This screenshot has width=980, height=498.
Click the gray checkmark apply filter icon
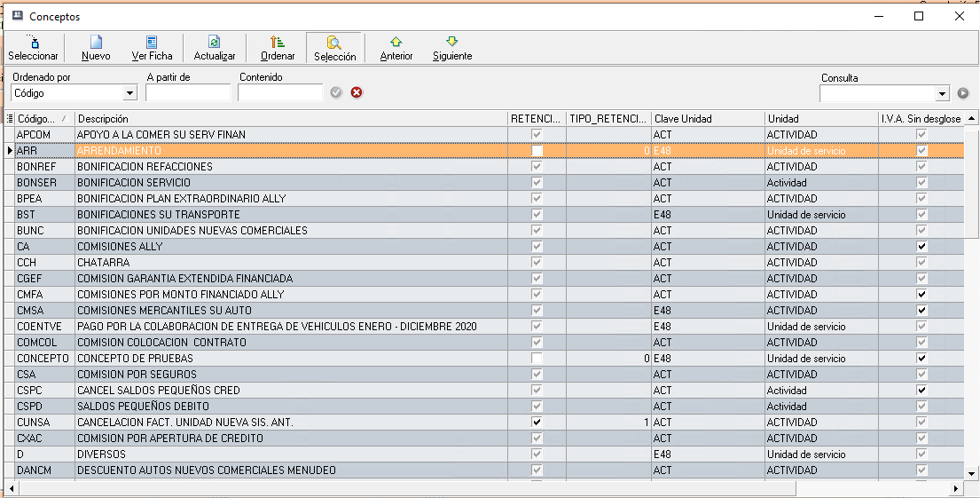coord(336,92)
